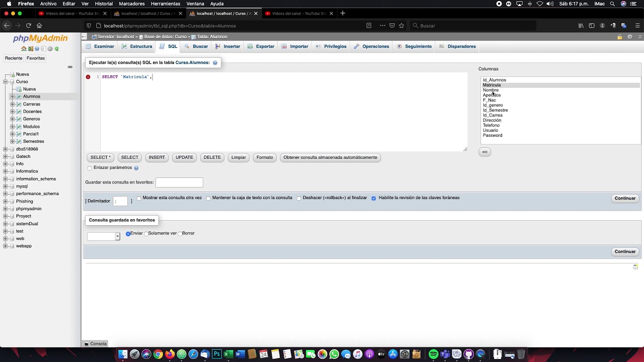
Task: Select Nombre in Columnas list
Action: 560,90
